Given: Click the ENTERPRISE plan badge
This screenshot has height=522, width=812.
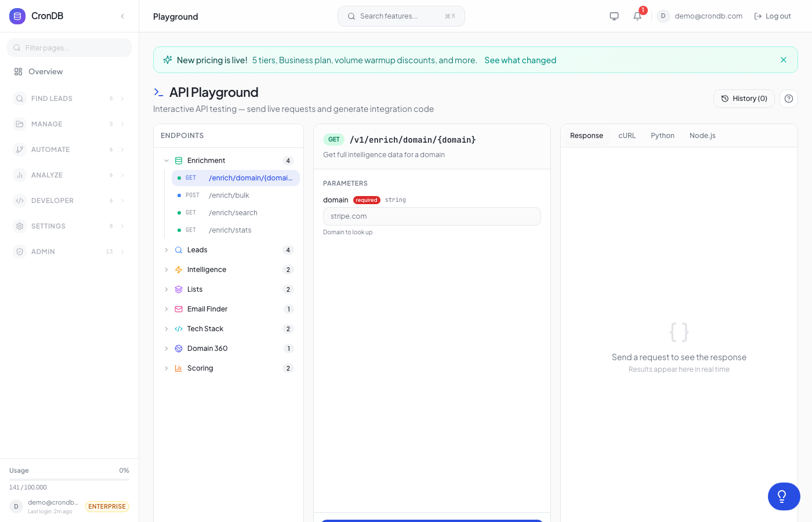Looking at the screenshot, I should click(x=107, y=506).
